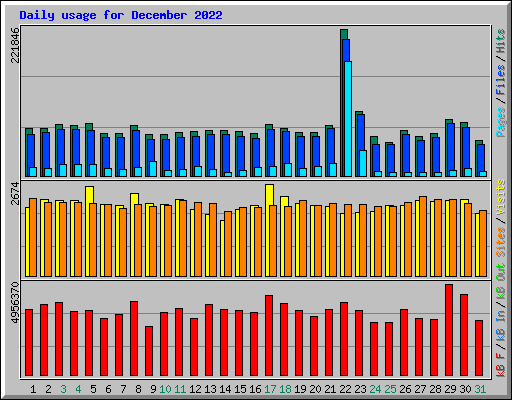This screenshot has height=400, width=512.
Task: Click the blue files bar for day 29
Action: tap(451, 147)
